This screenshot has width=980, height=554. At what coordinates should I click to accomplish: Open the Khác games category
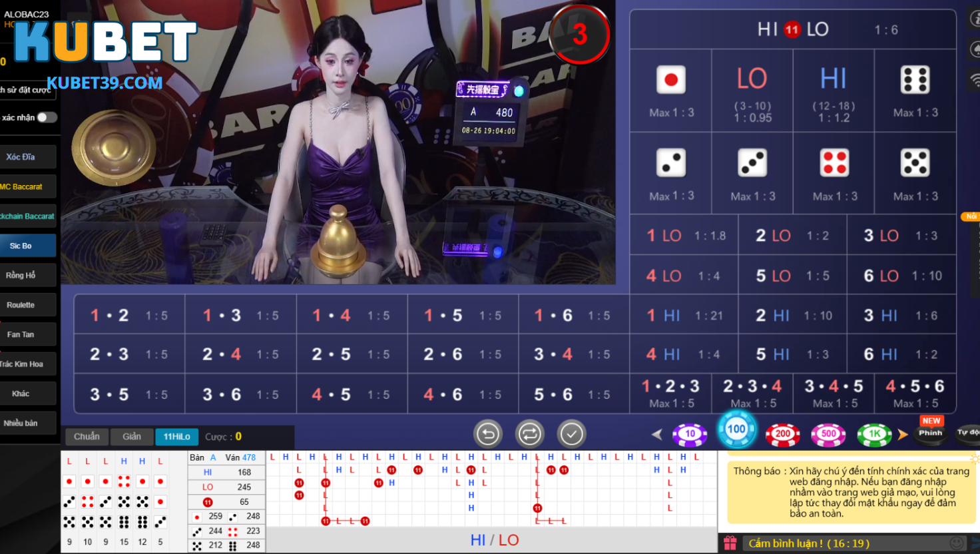point(29,393)
